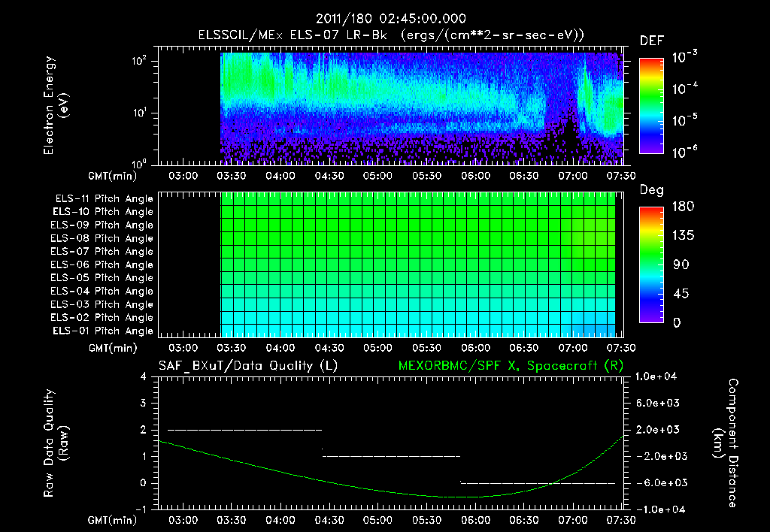The height and width of the screenshot is (532, 770).
Task: Pick the DEF rainbow color scale bar
Action: 652,105
